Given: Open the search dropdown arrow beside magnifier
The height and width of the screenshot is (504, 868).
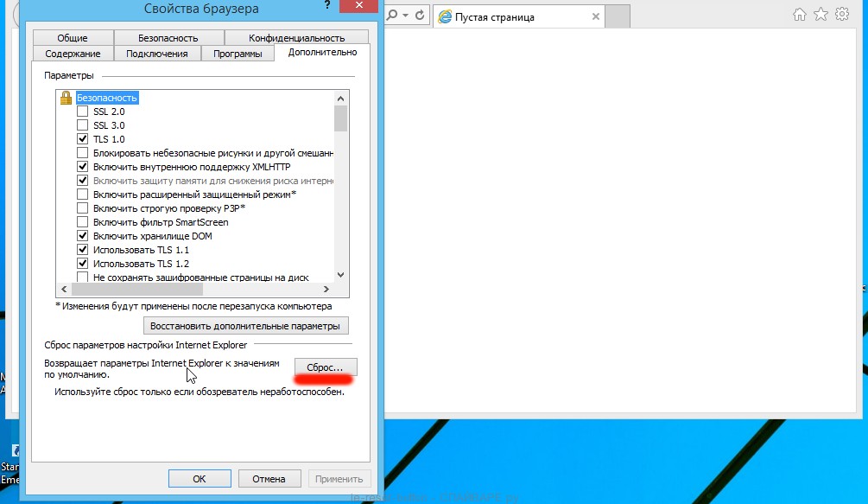Looking at the screenshot, I should (x=405, y=16).
